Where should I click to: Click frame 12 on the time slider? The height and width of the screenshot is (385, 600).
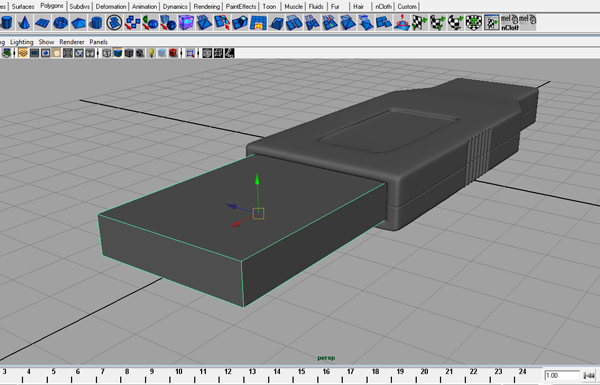228,371
